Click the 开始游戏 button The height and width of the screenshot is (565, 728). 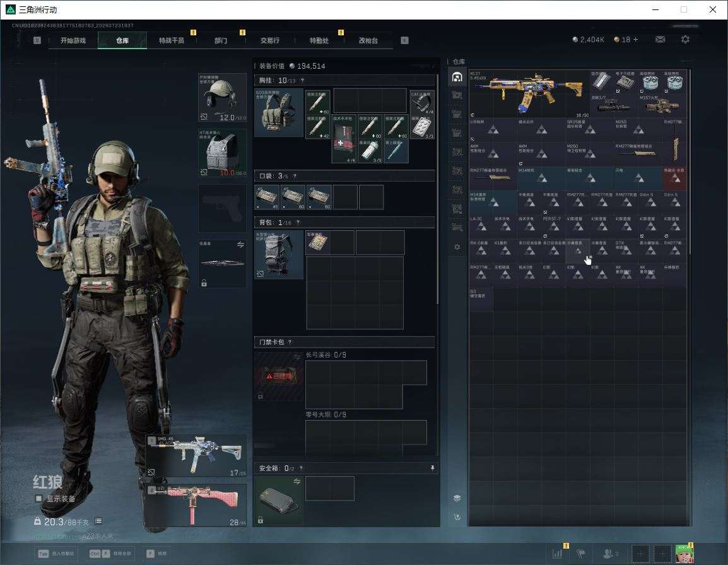tap(73, 40)
